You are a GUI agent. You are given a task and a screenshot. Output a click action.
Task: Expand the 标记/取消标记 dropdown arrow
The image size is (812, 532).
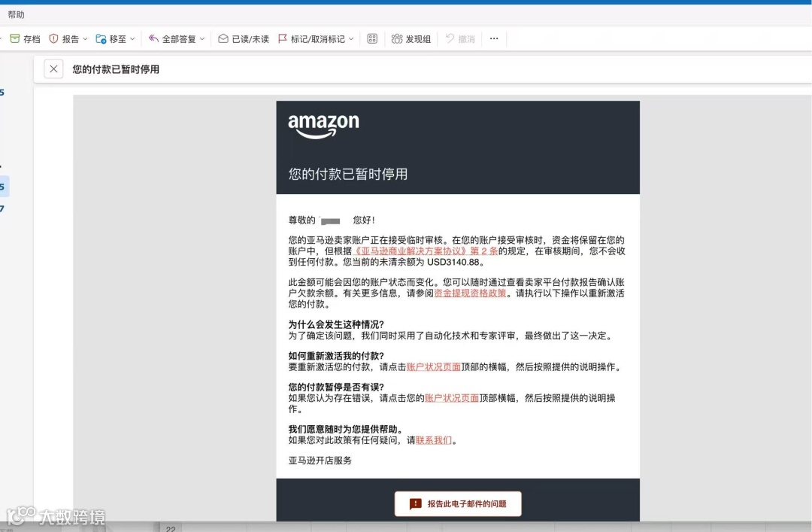351,39
